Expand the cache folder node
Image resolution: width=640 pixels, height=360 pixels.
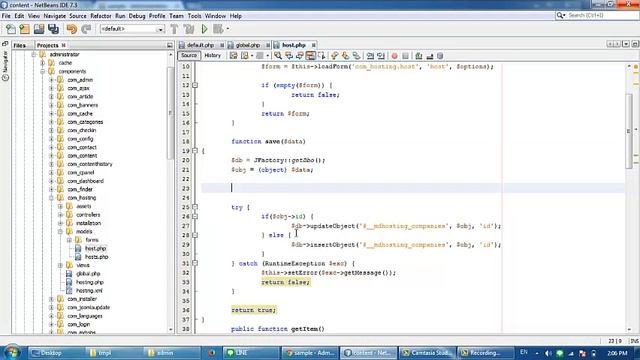43,63
